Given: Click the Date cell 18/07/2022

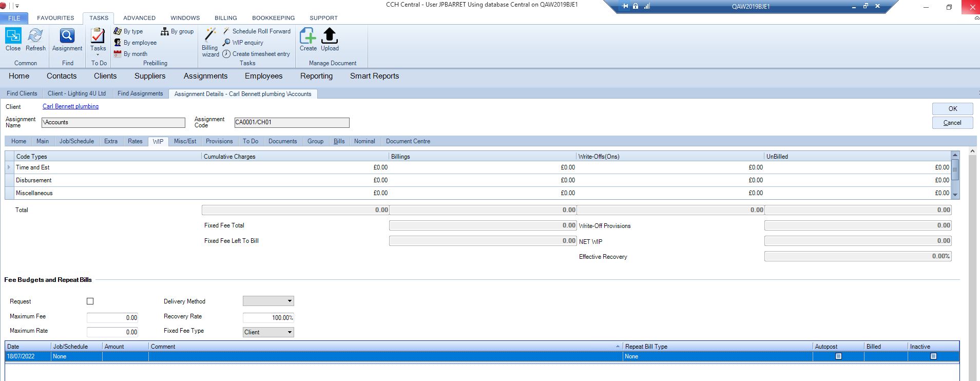Looking at the screenshot, I should click(x=28, y=356).
